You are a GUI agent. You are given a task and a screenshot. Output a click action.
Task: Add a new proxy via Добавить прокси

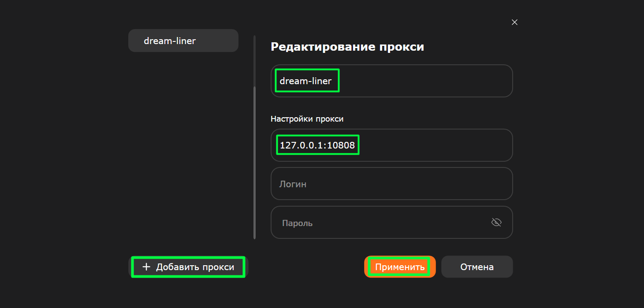(188, 267)
